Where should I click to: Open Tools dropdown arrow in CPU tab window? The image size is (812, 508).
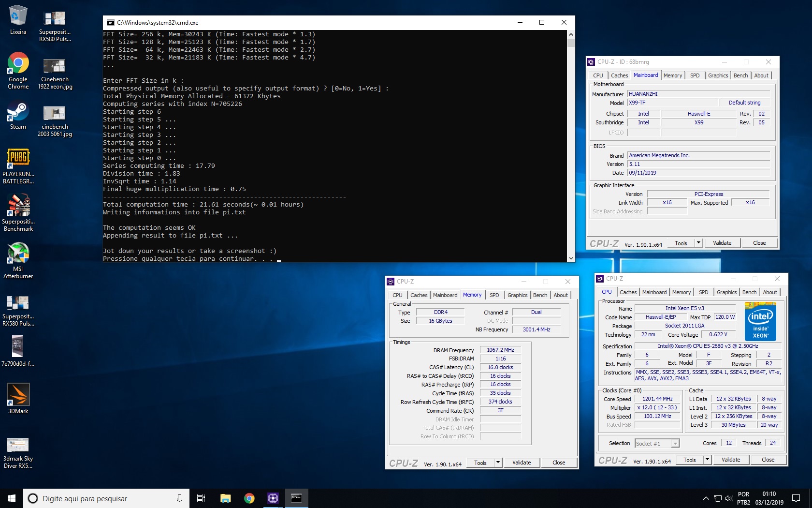click(x=707, y=460)
